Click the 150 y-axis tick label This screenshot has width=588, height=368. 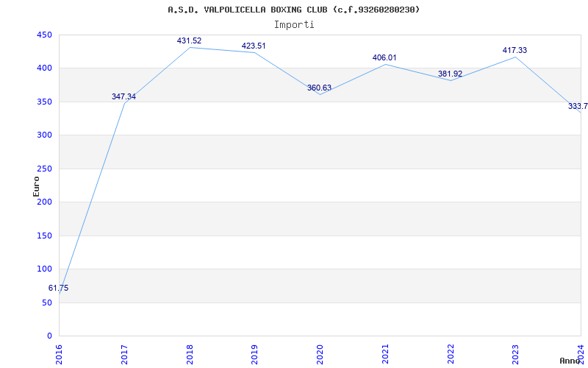pos(44,236)
